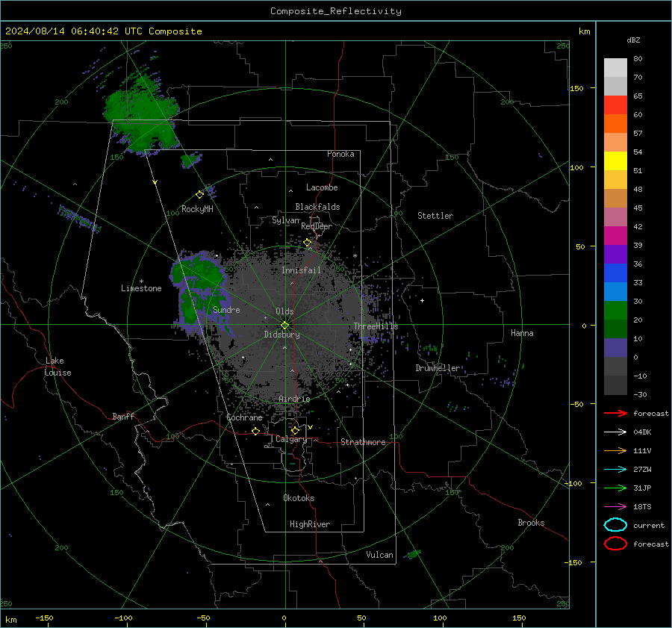This screenshot has width=672, height=628.
Task: Select the magenta swatch in dBZ legend
Action: point(615,236)
